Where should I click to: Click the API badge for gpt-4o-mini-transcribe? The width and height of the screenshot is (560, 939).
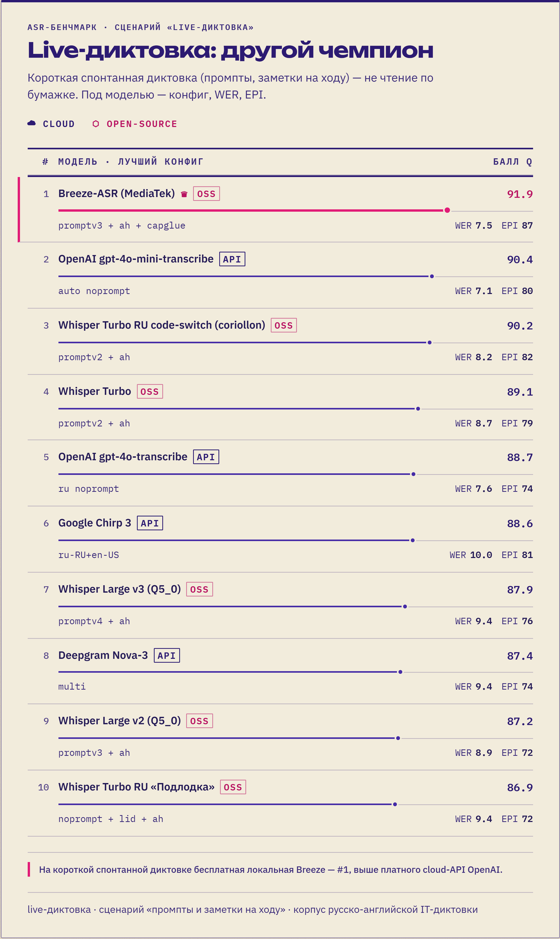click(232, 259)
